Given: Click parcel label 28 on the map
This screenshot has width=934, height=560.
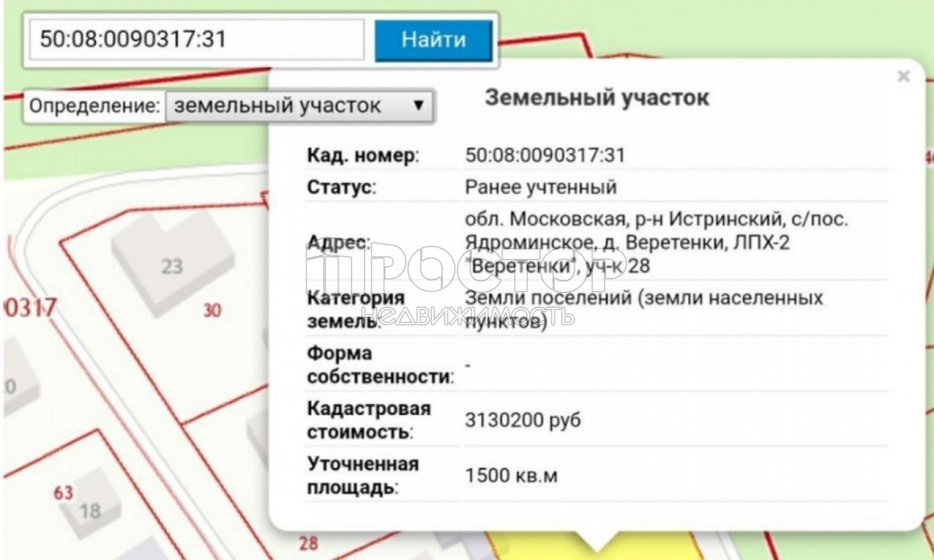Looking at the screenshot, I should pyautogui.click(x=309, y=542).
